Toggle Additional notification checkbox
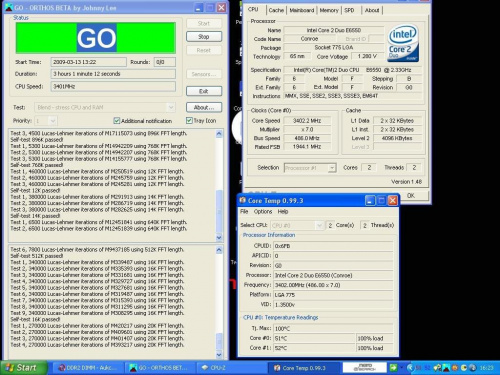The height and width of the screenshot is (375, 500). [117, 121]
